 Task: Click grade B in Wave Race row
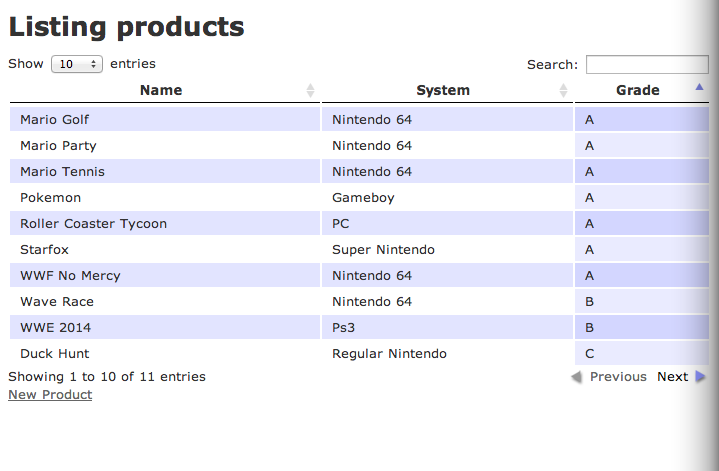(589, 302)
